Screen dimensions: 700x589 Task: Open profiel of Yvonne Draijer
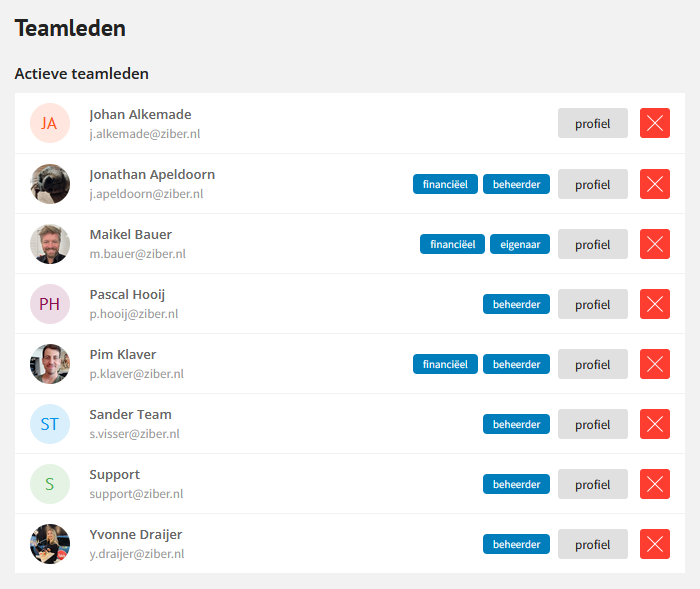[x=592, y=544]
